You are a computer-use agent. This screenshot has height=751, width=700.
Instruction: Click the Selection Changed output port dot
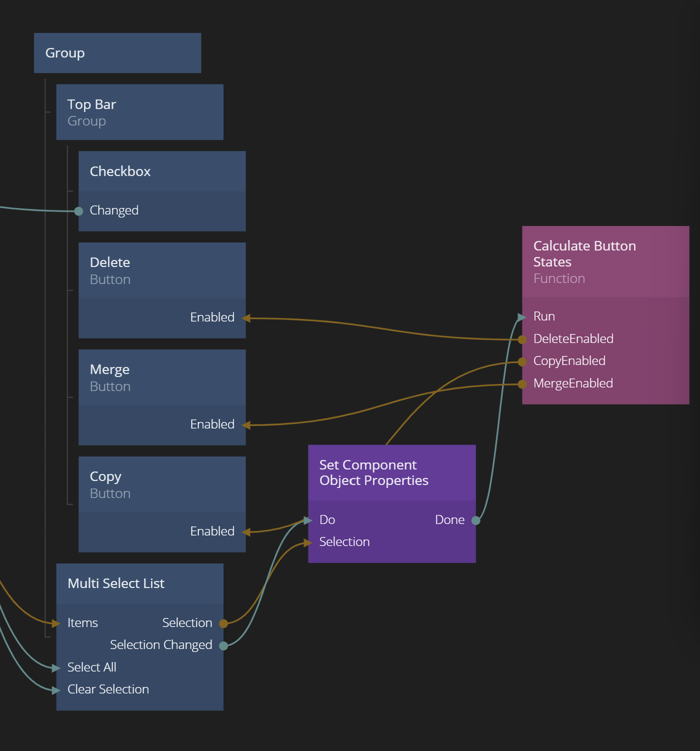tap(223, 645)
